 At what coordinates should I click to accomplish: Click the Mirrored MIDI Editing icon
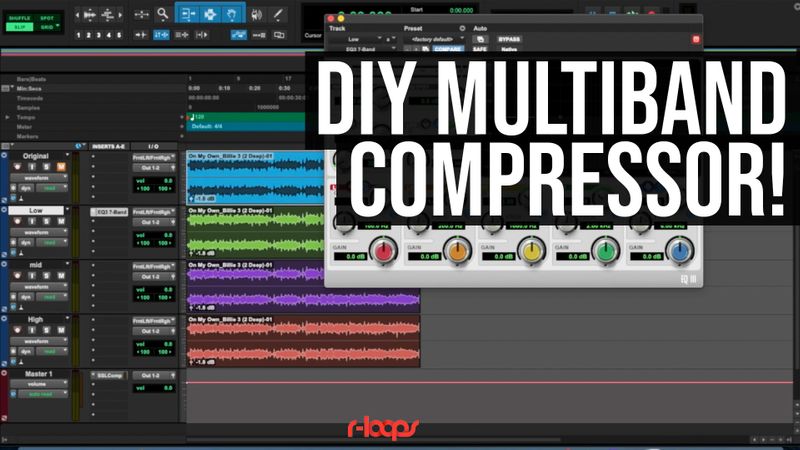coord(259,35)
